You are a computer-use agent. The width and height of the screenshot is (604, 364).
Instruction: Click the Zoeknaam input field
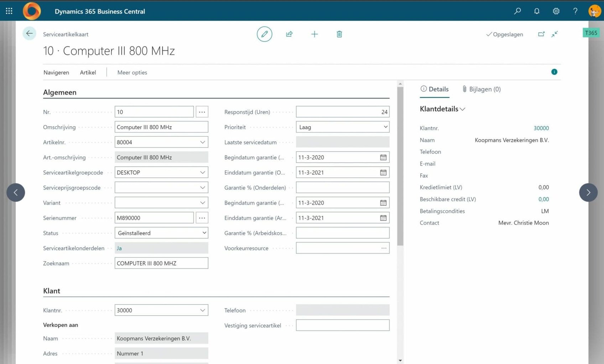point(161,263)
